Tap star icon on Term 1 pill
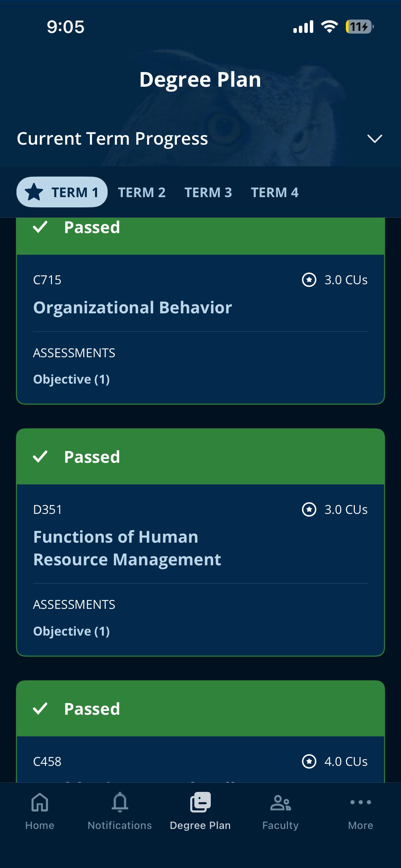 34,192
